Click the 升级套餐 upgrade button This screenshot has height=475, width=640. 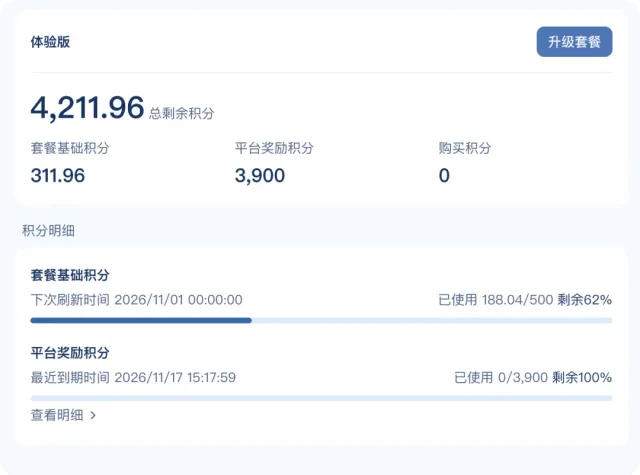coord(574,42)
